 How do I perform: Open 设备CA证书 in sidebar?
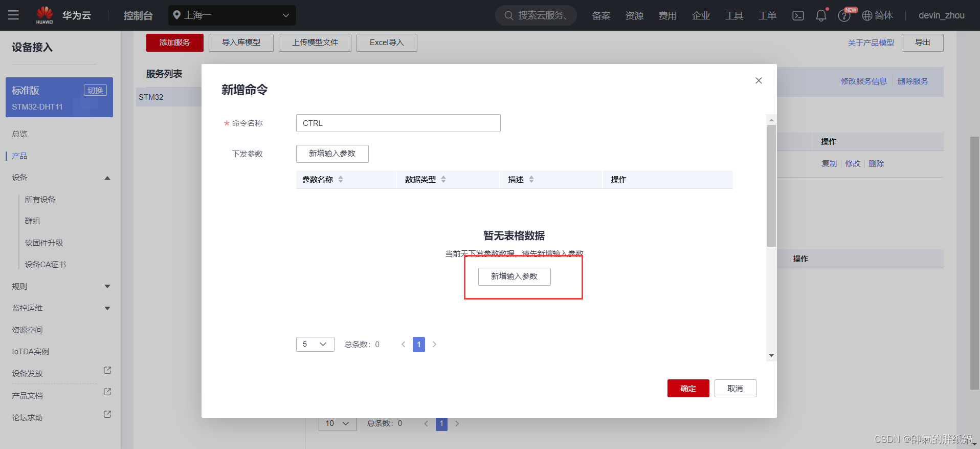(x=46, y=264)
